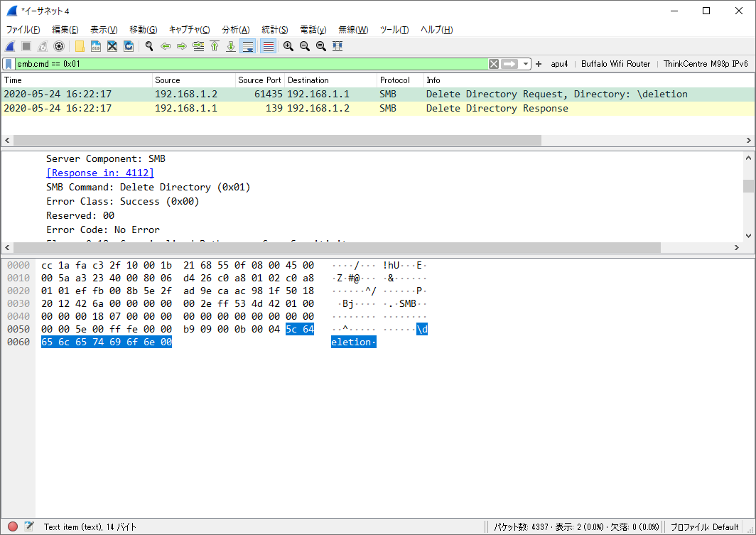756x535 pixels.
Task: Click the packet details horizontal scrollbar
Action: (337, 247)
